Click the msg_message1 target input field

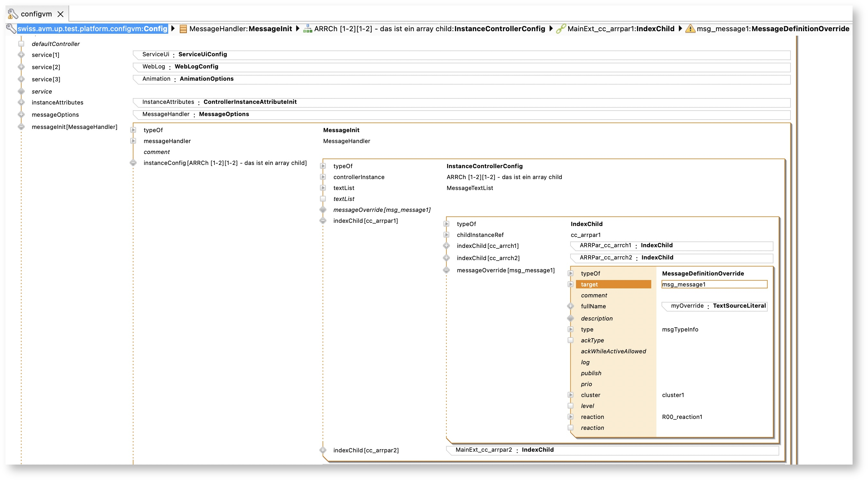714,284
